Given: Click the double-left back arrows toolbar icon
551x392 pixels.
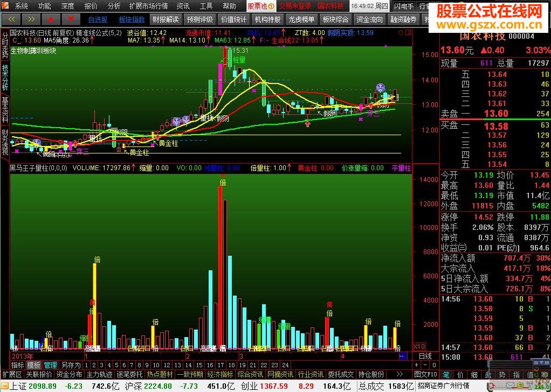Looking at the screenshot, I should click(x=11, y=19).
